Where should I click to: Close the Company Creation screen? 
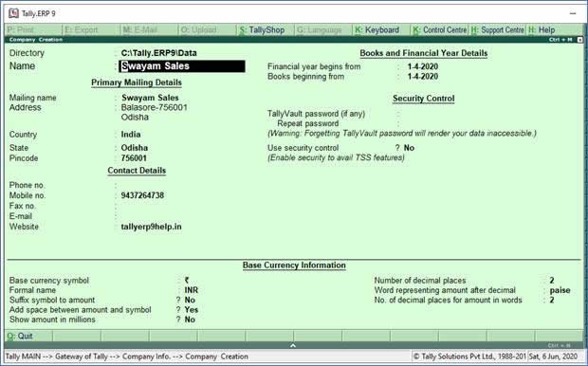[579, 40]
